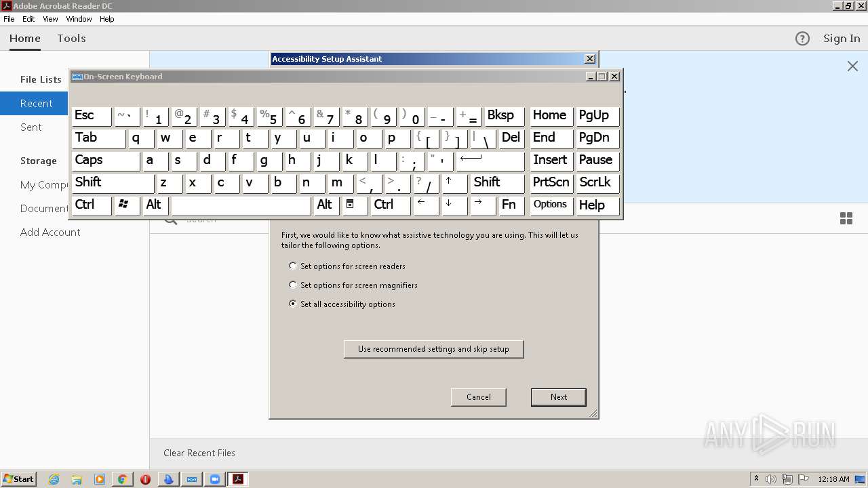868x488 pixels.
Task: Click the Next button
Action: (x=559, y=397)
